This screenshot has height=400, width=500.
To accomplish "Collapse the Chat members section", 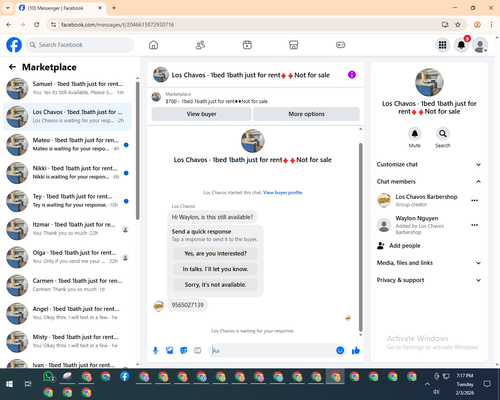I will click(x=429, y=182).
